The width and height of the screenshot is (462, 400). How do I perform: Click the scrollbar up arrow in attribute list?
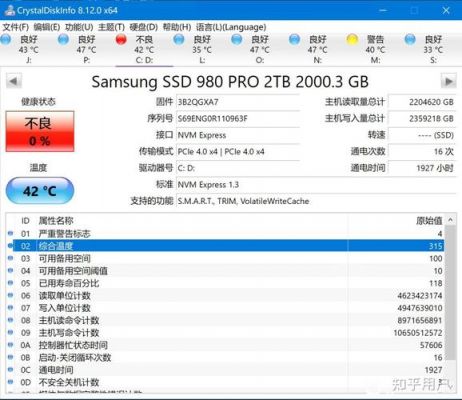(x=450, y=220)
